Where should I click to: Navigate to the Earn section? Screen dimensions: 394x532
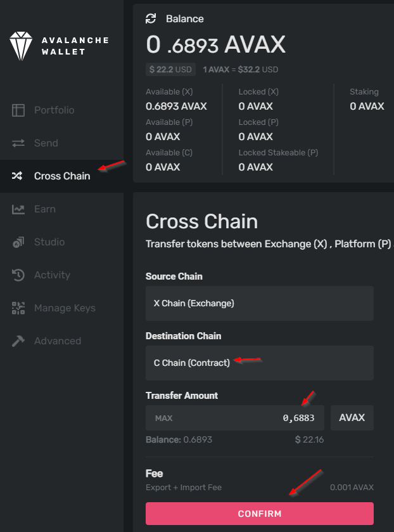[x=44, y=209]
